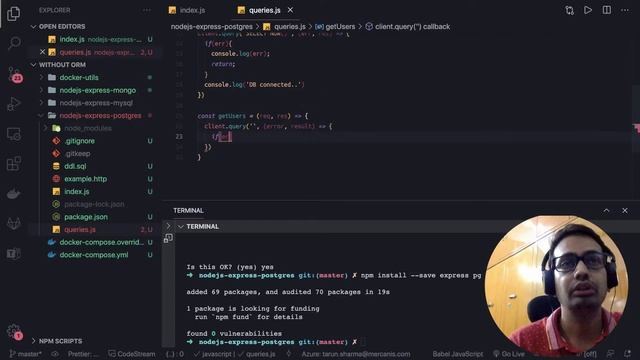Open the docker-compose.yml file

tap(95, 255)
